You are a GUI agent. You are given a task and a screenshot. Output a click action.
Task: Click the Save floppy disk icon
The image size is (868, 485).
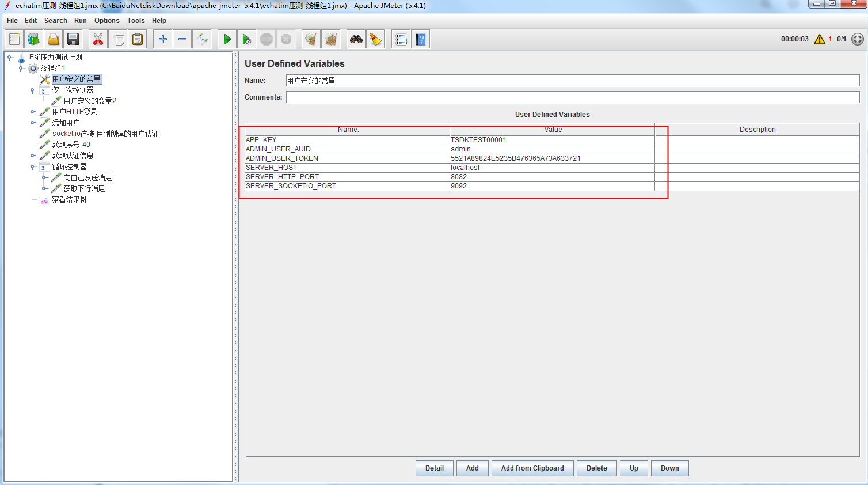(x=73, y=39)
